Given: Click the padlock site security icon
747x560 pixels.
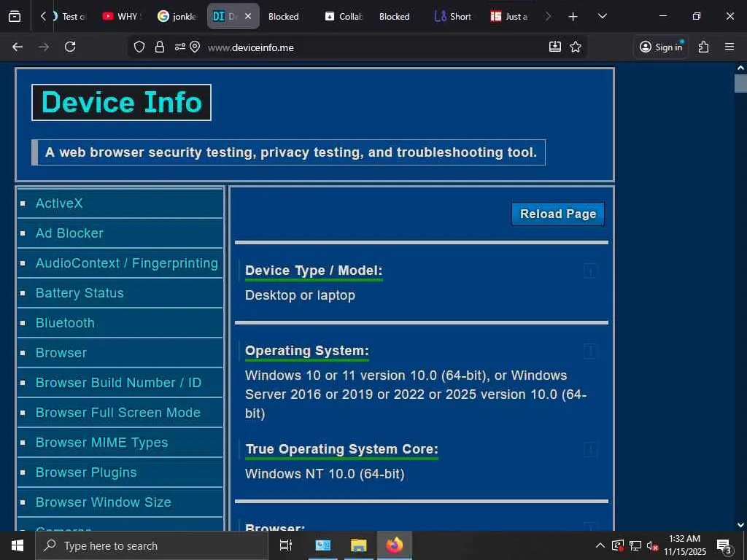Looking at the screenshot, I should (x=160, y=47).
